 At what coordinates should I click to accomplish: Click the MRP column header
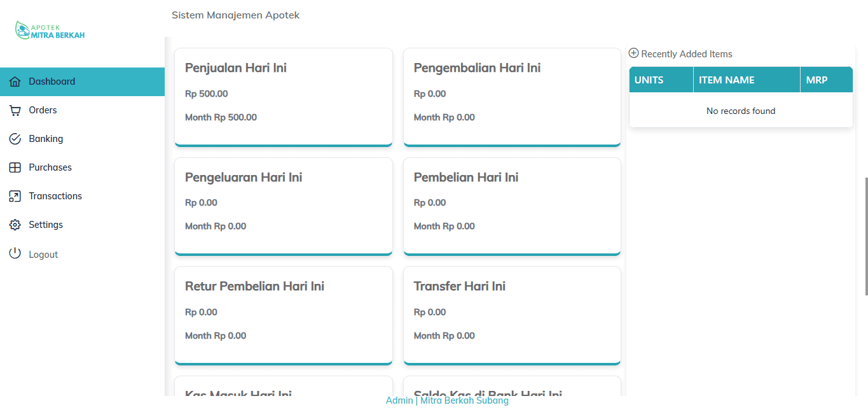point(816,80)
